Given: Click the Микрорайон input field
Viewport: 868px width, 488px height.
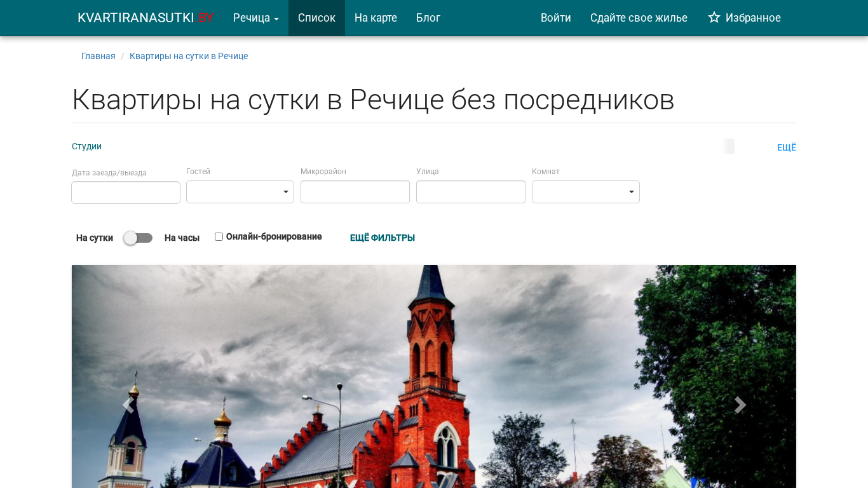Looking at the screenshot, I should pos(355,192).
